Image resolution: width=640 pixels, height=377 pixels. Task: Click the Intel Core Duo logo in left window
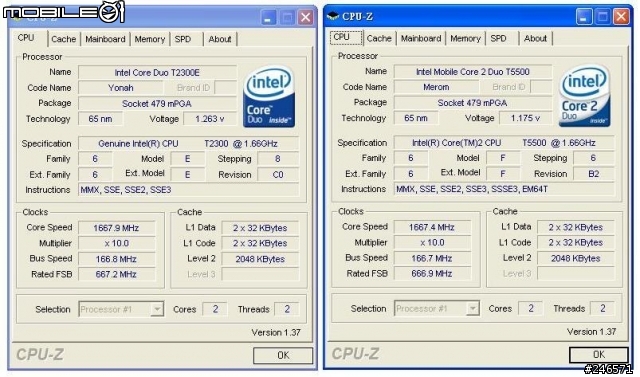[x=269, y=97]
